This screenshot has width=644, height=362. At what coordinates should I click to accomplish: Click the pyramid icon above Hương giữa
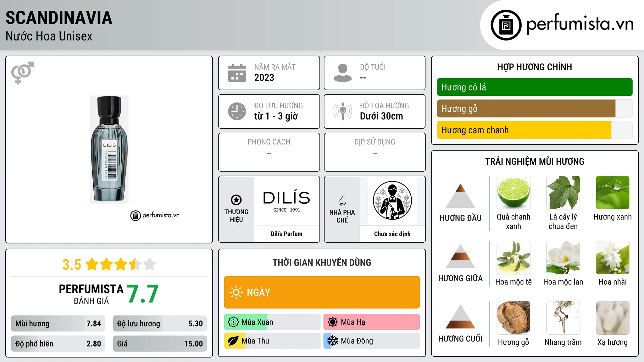pos(460,256)
